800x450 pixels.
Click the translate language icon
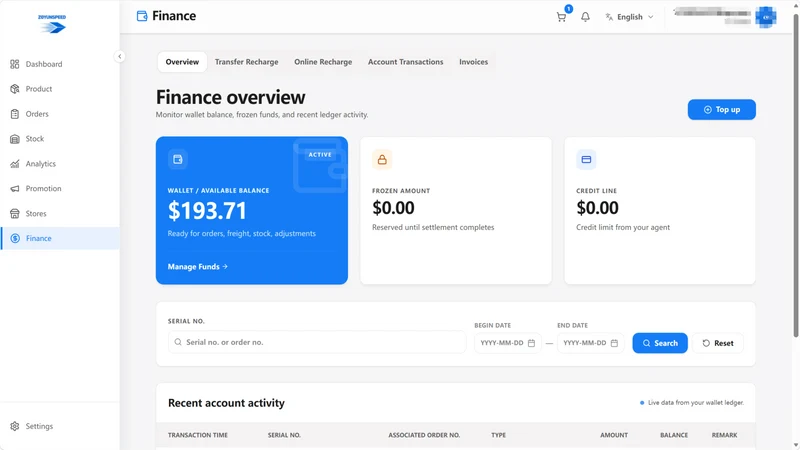pos(609,17)
